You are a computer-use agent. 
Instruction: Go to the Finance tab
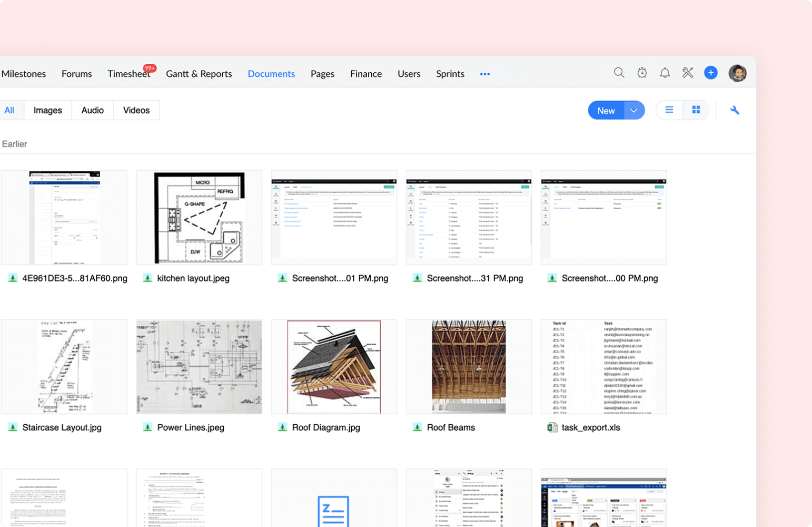pos(365,74)
